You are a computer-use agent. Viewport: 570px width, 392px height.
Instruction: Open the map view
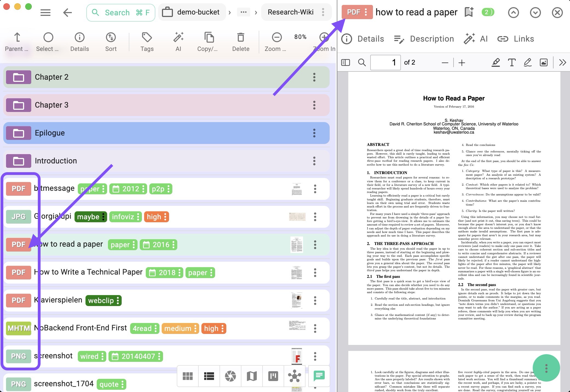pos(252,376)
